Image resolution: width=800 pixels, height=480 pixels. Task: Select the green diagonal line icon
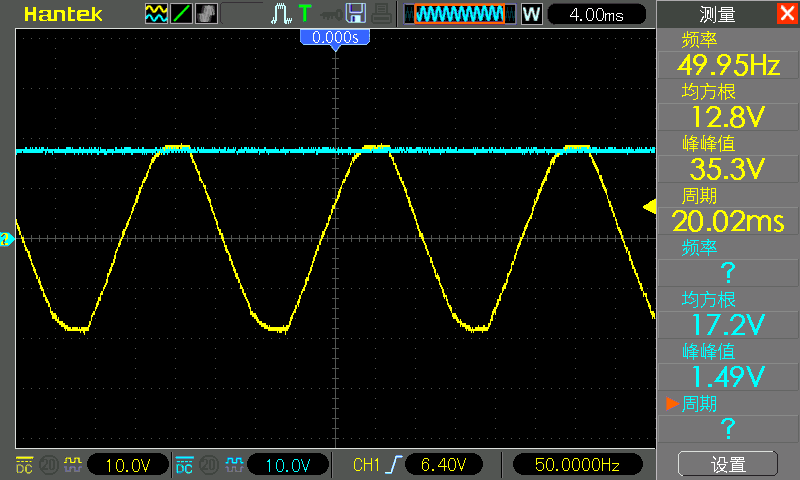coord(181,14)
